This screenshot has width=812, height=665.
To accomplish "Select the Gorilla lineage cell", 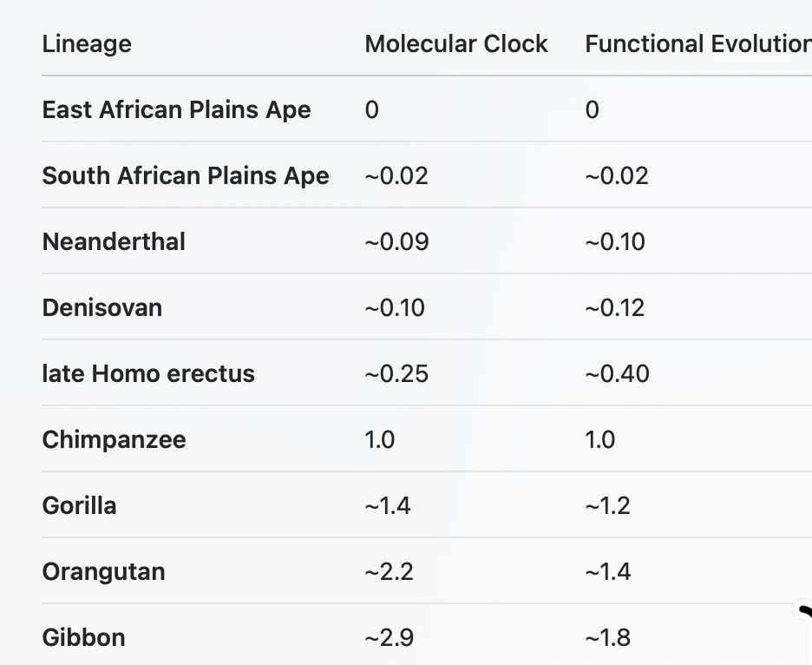I will point(79,506).
